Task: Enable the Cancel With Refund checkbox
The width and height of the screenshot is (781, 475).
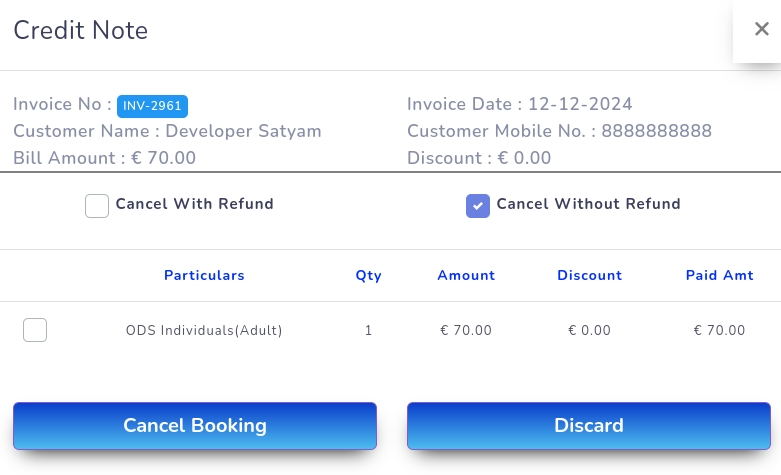Action: 97,206
